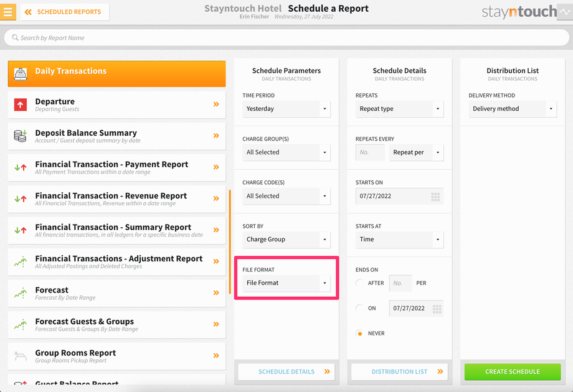Click Revenue Report up-down arrows icon
The width and height of the screenshot is (573, 392).
(21, 199)
